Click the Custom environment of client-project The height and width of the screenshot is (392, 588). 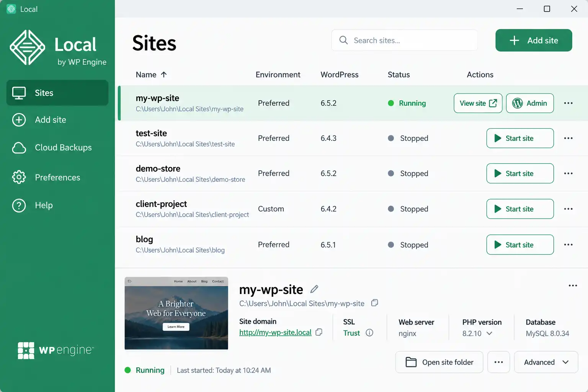click(x=271, y=209)
